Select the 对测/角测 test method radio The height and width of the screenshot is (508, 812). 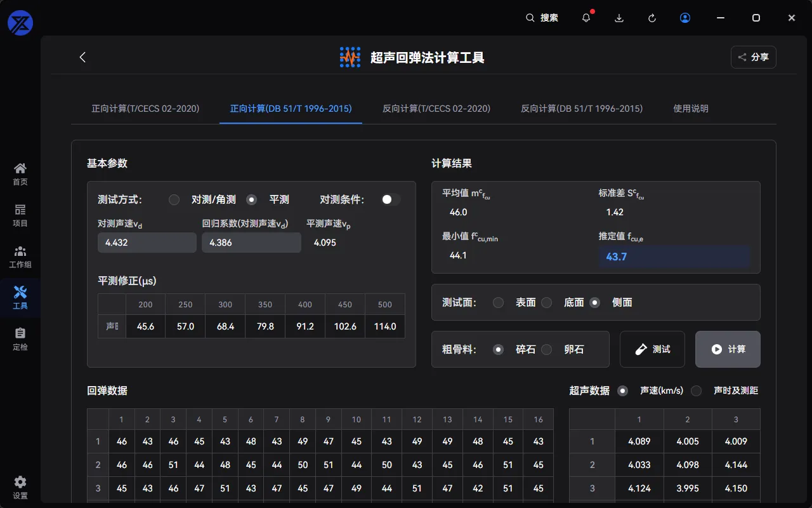pyautogui.click(x=174, y=199)
